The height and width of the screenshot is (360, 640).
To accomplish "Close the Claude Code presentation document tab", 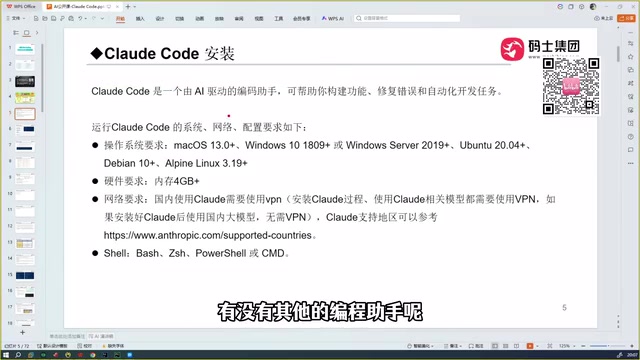I will (118, 7).
